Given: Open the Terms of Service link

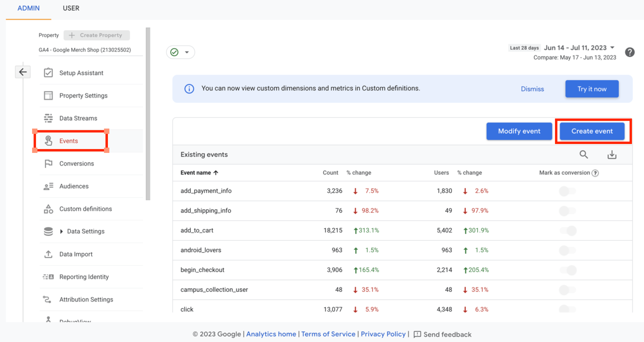Looking at the screenshot, I should pyautogui.click(x=328, y=334).
